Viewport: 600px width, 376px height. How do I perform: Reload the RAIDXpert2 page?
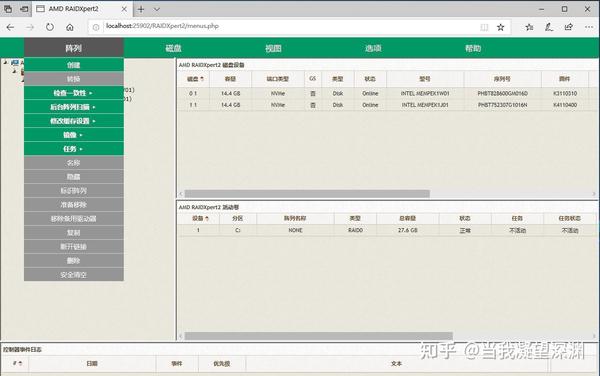pyautogui.click(x=50, y=27)
